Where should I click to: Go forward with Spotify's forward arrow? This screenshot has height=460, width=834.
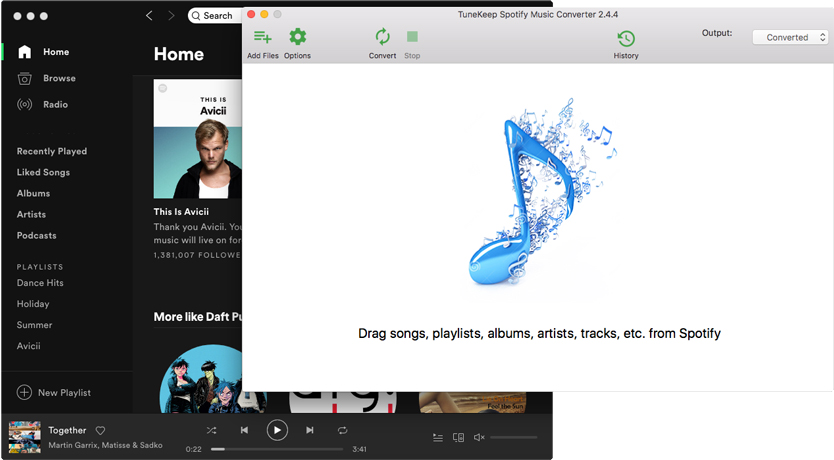pyautogui.click(x=171, y=15)
